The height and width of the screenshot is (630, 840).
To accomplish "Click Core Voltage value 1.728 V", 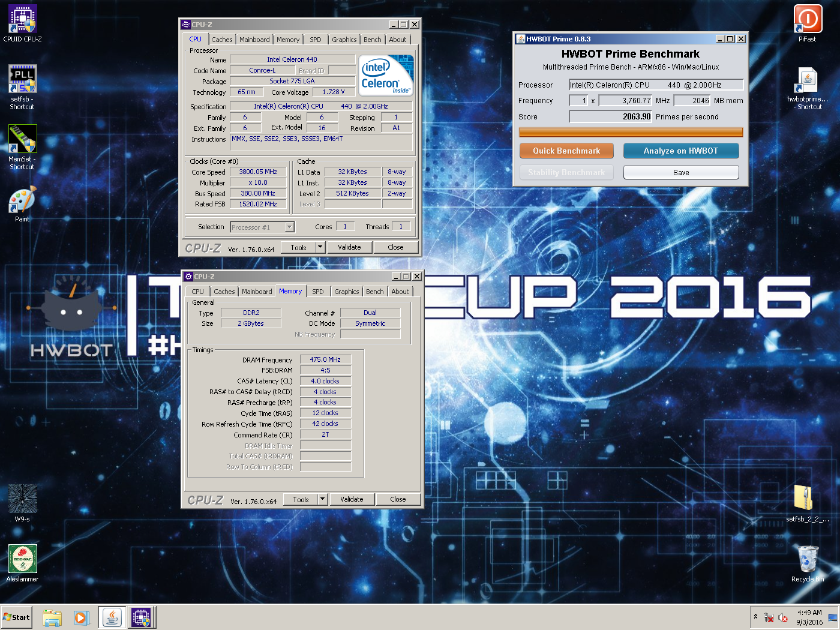I will pos(334,92).
